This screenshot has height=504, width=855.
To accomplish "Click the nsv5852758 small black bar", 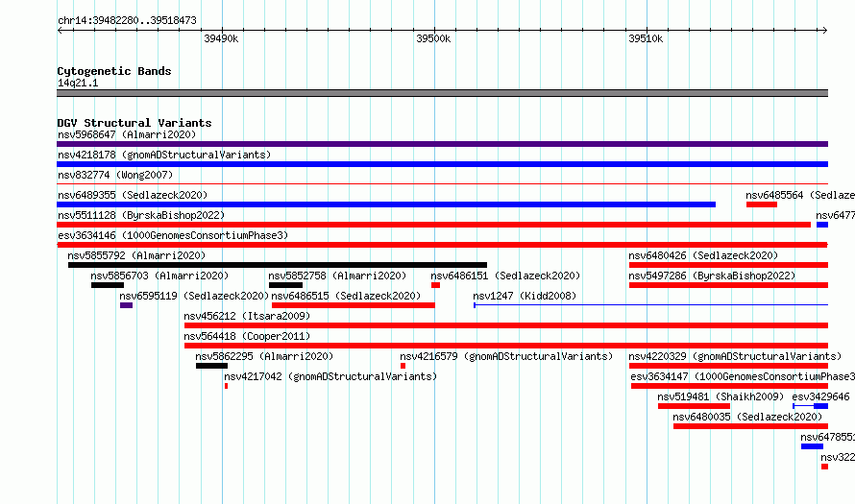I will pos(285,285).
